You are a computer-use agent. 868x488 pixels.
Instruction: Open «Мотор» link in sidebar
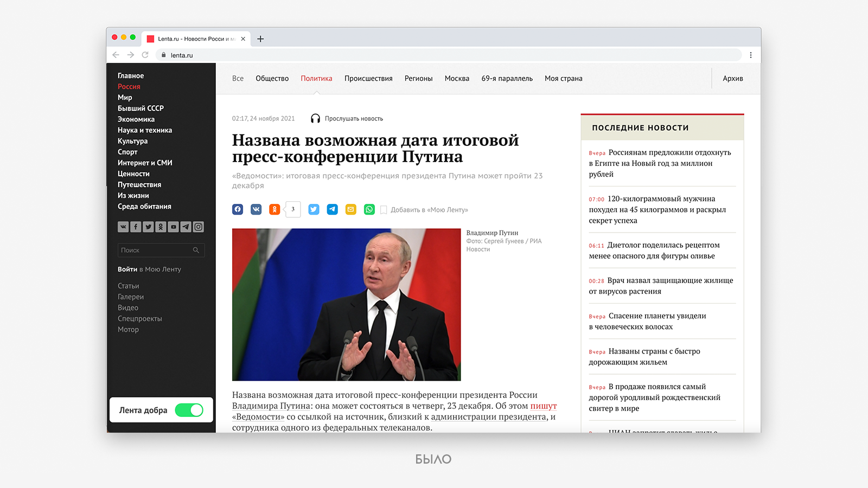[129, 329]
